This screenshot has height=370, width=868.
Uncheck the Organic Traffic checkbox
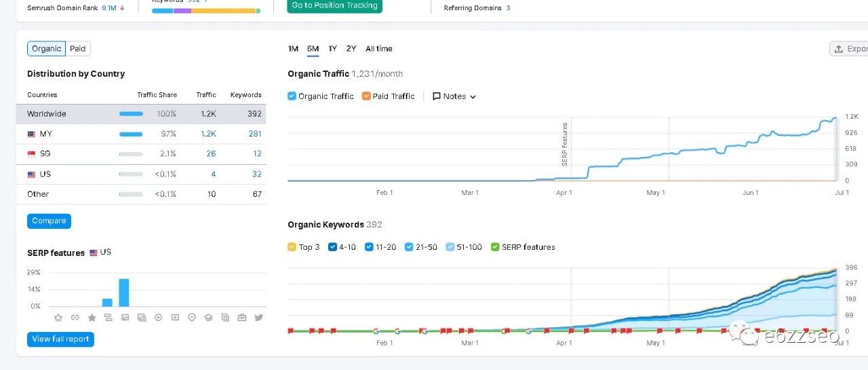(x=292, y=96)
